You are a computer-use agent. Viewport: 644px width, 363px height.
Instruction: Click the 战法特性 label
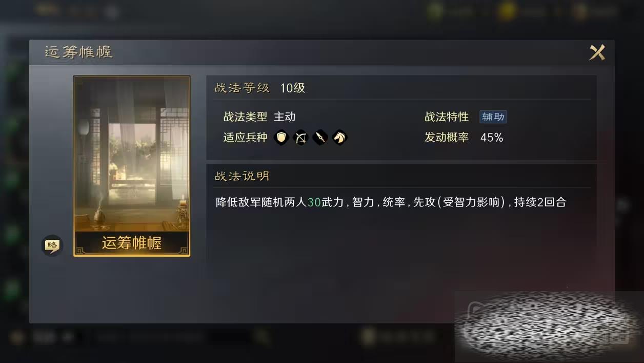click(x=447, y=117)
